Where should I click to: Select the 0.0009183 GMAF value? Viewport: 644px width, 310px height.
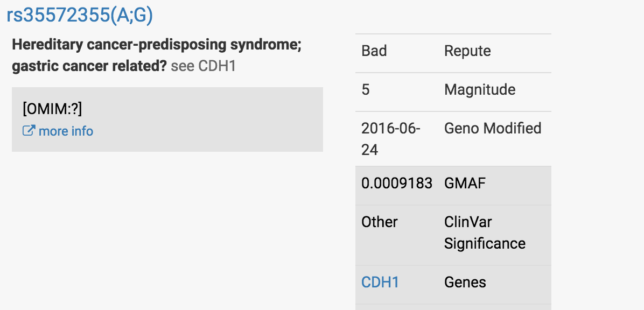point(397,183)
